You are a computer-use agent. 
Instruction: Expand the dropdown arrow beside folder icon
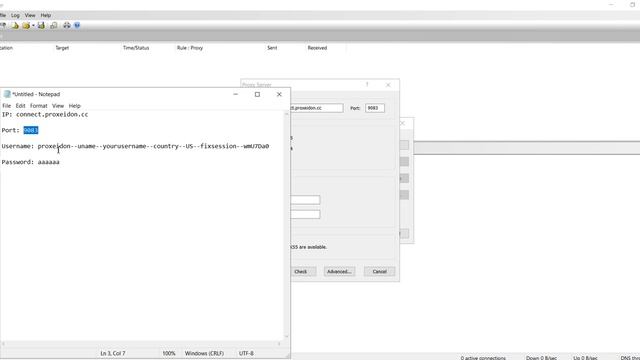point(33,26)
